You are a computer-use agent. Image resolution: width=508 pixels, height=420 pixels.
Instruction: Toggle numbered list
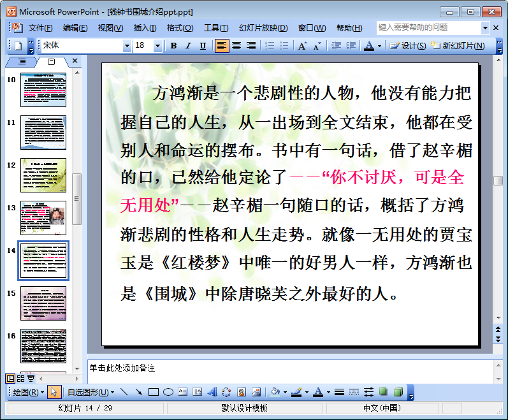(x=270, y=46)
